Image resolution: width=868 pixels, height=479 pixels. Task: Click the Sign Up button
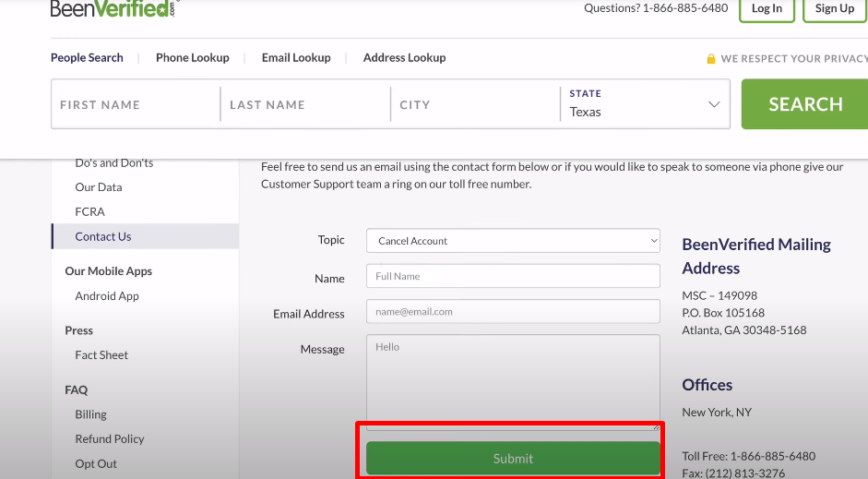pos(835,9)
